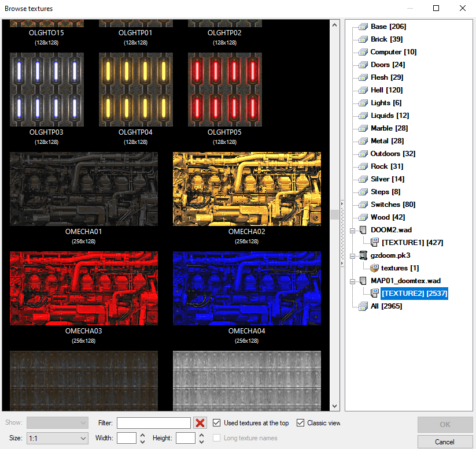Click the red X clear filter icon

(x=200, y=423)
